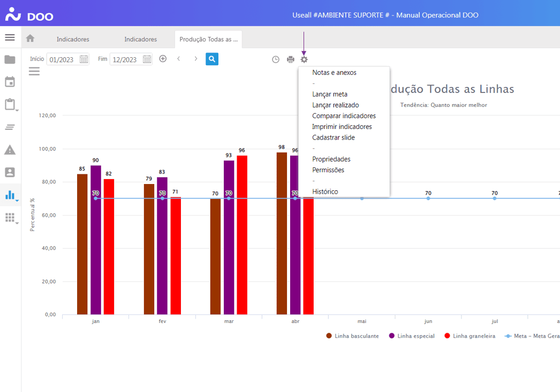The image size is (560, 392).
Task: Open the Início date calendar picker
Action: (x=84, y=59)
